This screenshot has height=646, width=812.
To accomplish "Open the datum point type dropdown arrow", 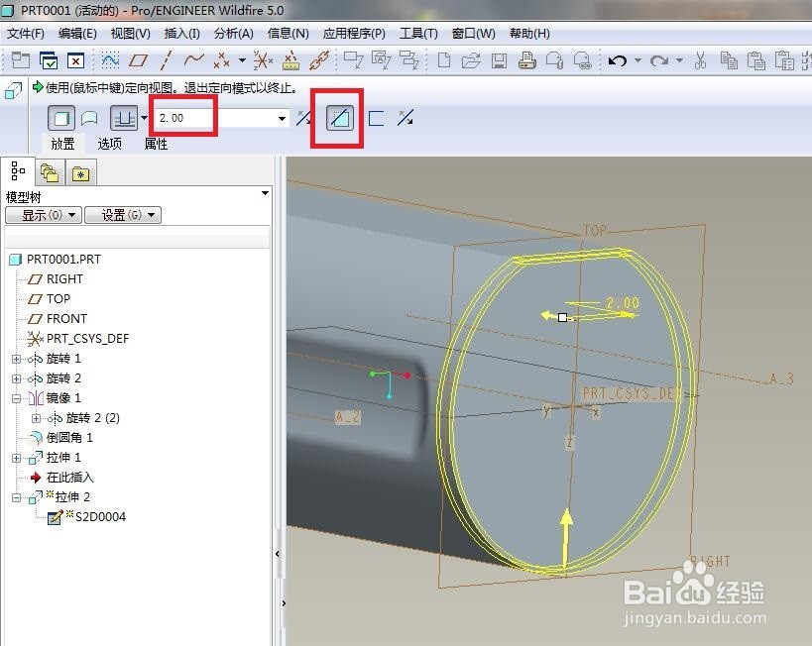I will [242, 60].
